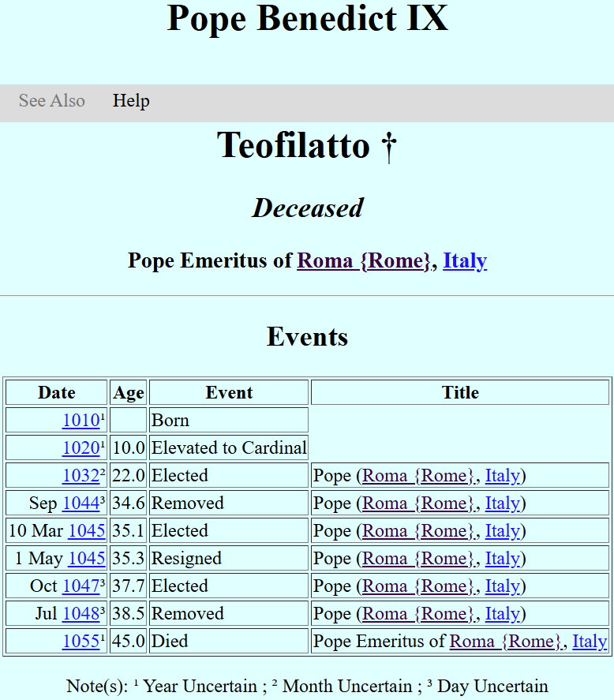Viewport: 614px width, 700px height.
Task: Click Italy in the Oct 1047 row
Action: click(x=503, y=586)
